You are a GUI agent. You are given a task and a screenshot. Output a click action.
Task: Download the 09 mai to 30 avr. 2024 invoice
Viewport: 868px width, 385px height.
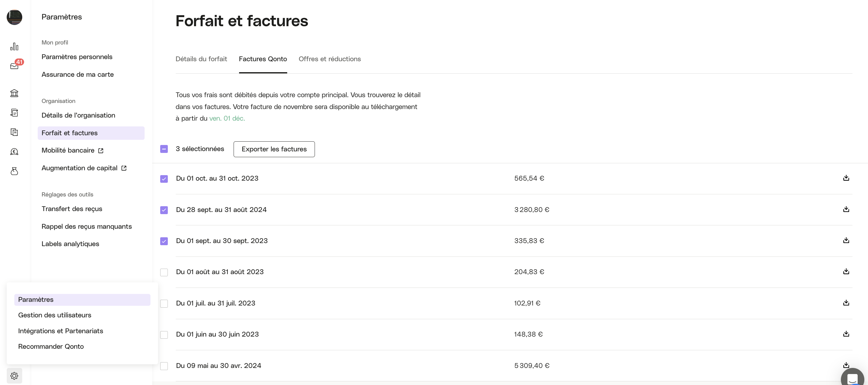point(846,365)
